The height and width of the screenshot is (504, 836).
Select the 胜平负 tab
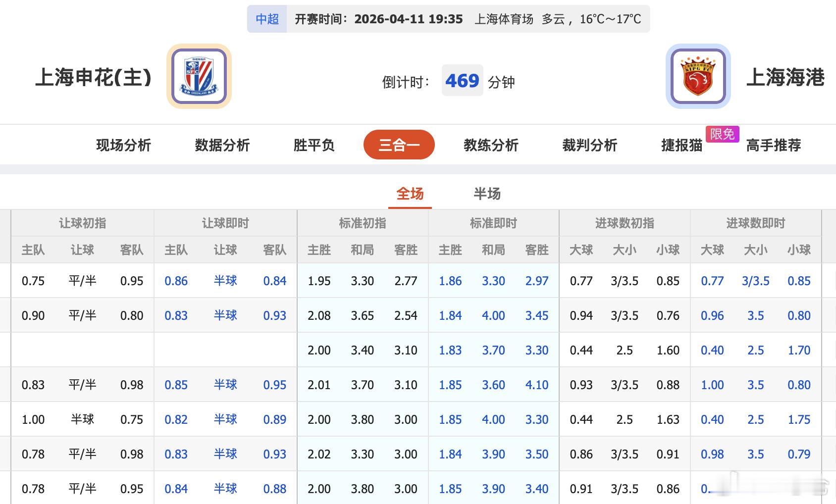click(x=314, y=145)
